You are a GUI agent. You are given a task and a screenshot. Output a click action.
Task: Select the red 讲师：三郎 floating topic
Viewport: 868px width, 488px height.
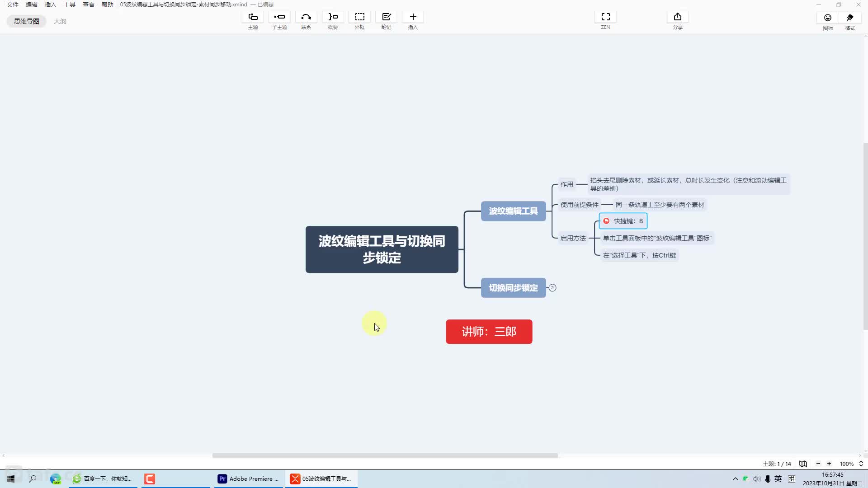coord(489,332)
